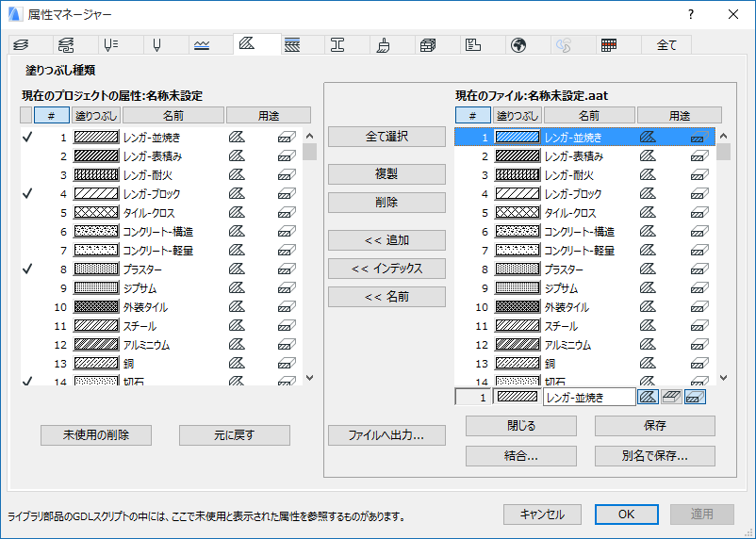Click the << 追加 button
Screen dimensions: 756x539
386,240
